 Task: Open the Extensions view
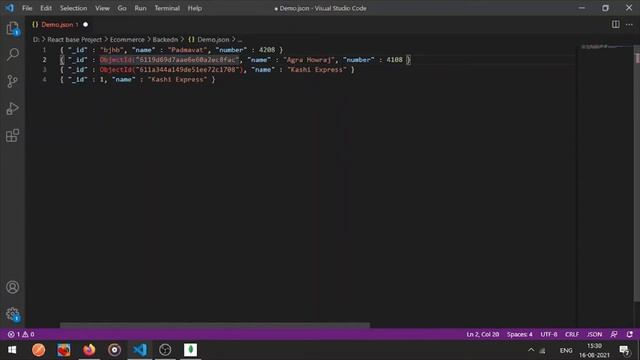[13, 136]
